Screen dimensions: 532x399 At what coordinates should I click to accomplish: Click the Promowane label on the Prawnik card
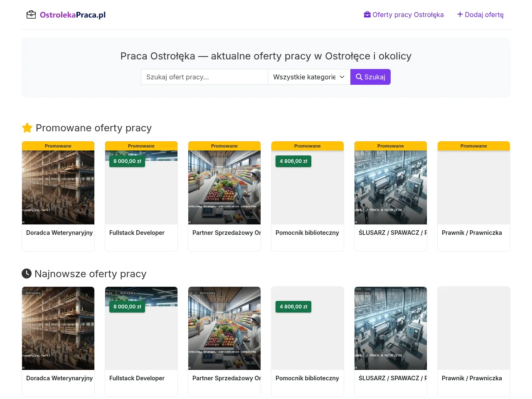pyautogui.click(x=474, y=146)
